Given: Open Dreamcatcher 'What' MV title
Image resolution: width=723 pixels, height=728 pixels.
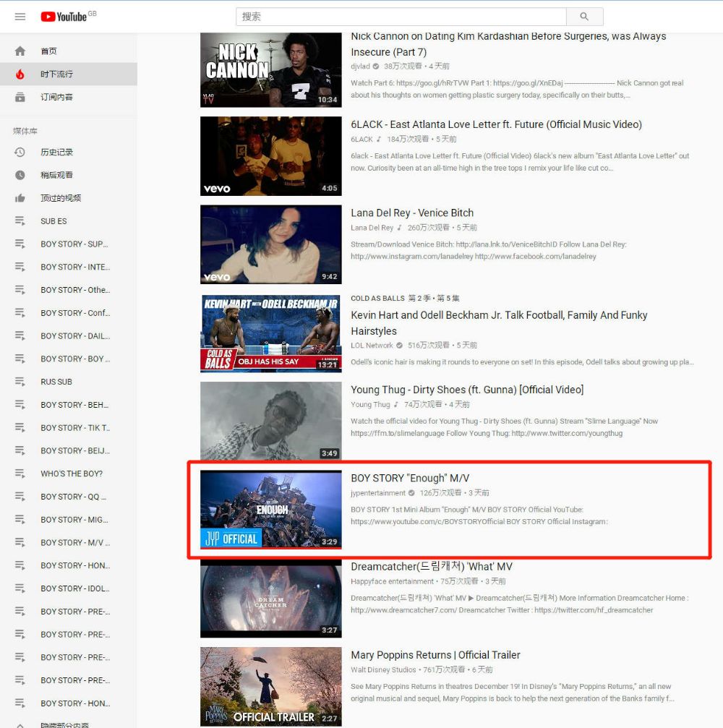Looking at the screenshot, I should point(432,567).
